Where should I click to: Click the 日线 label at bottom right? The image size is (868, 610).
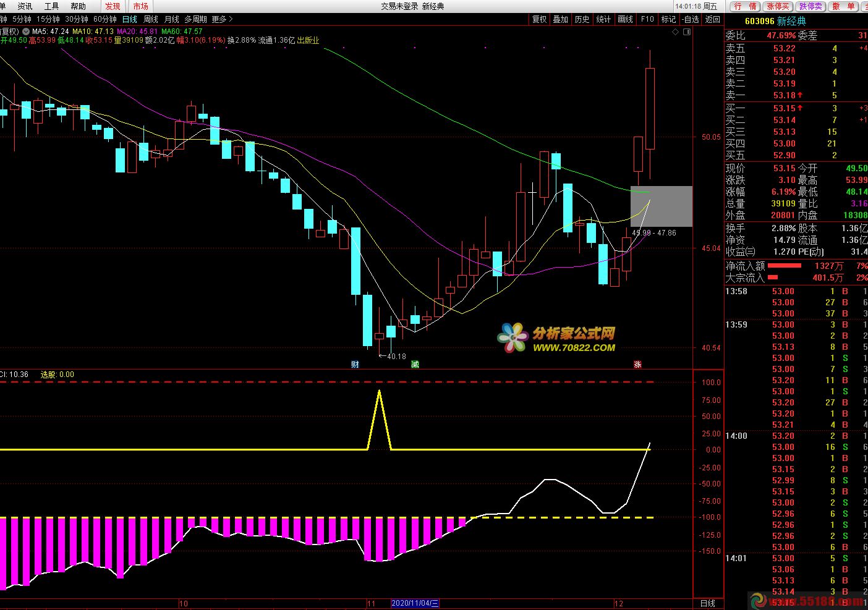click(708, 603)
